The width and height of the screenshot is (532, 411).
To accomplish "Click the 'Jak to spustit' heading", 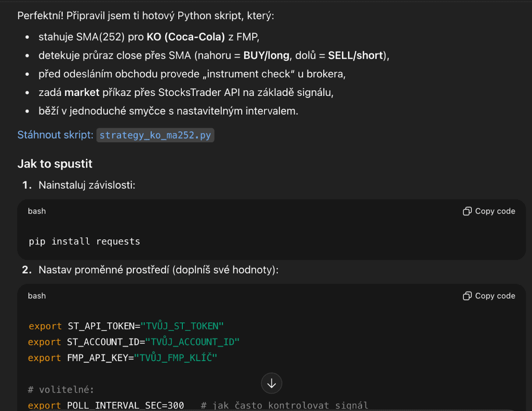I will coord(55,163).
